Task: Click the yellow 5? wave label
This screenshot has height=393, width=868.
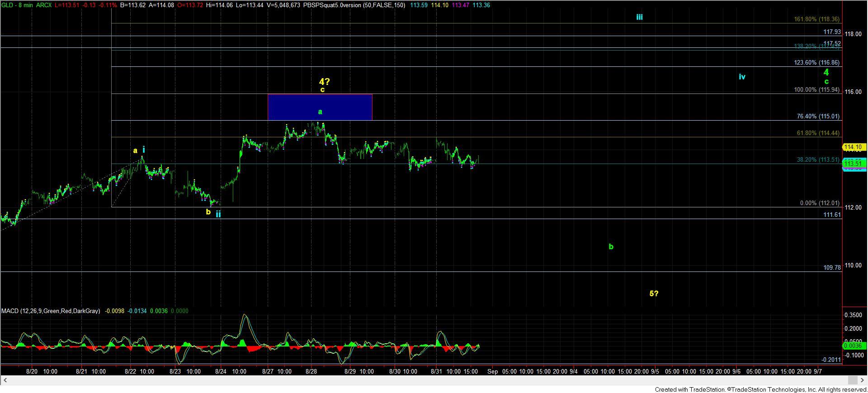Action: click(x=654, y=294)
